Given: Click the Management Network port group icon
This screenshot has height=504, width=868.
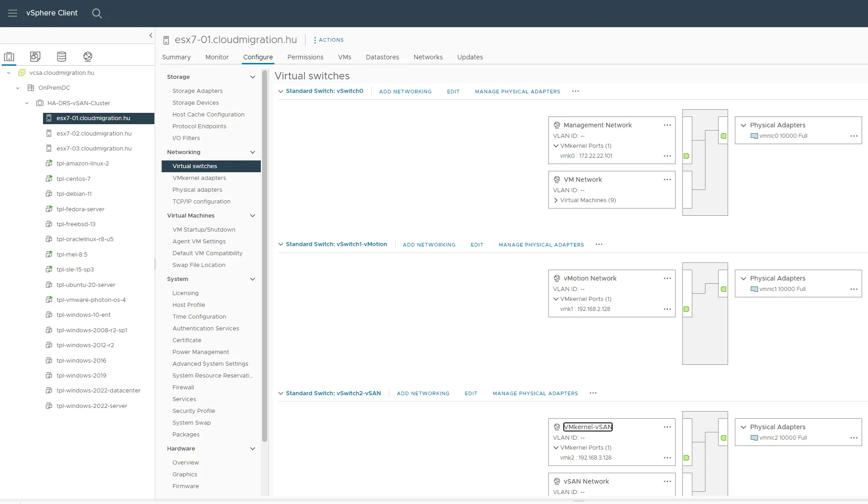Looking at the screenshot, I should click(x=557, y=125).
